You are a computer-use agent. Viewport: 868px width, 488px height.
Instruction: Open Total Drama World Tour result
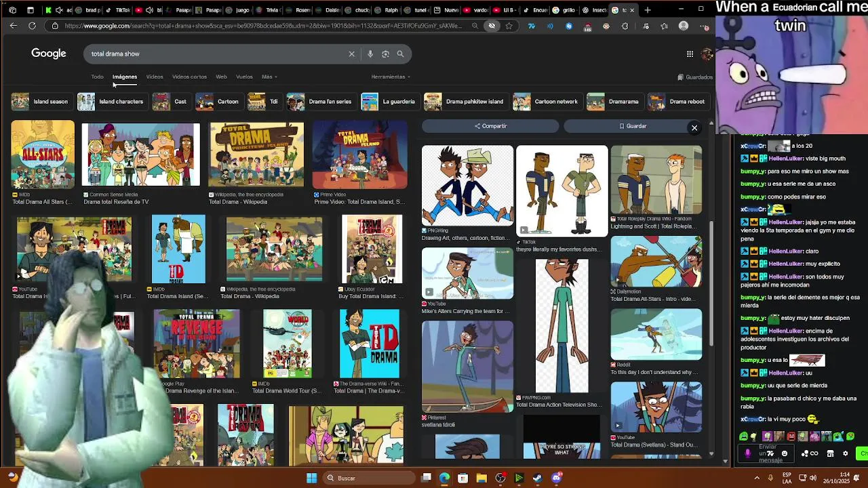[x=288, y=344]
